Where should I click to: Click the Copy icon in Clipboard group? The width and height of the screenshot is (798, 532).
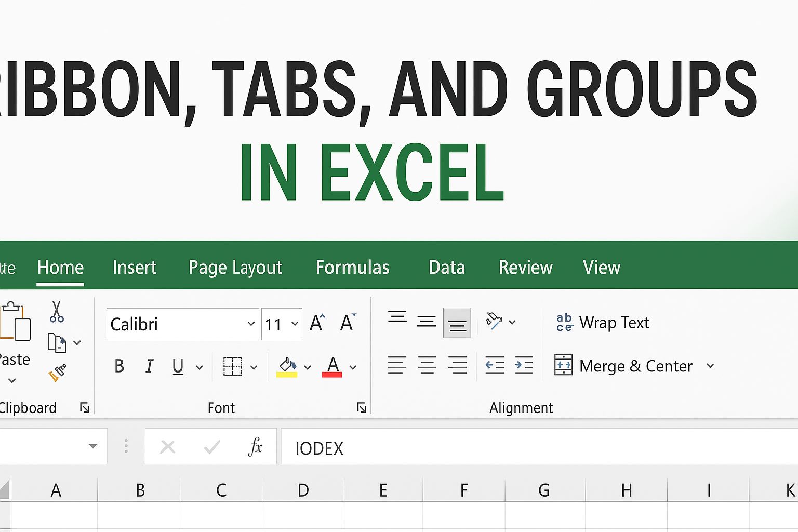[58, 343]
